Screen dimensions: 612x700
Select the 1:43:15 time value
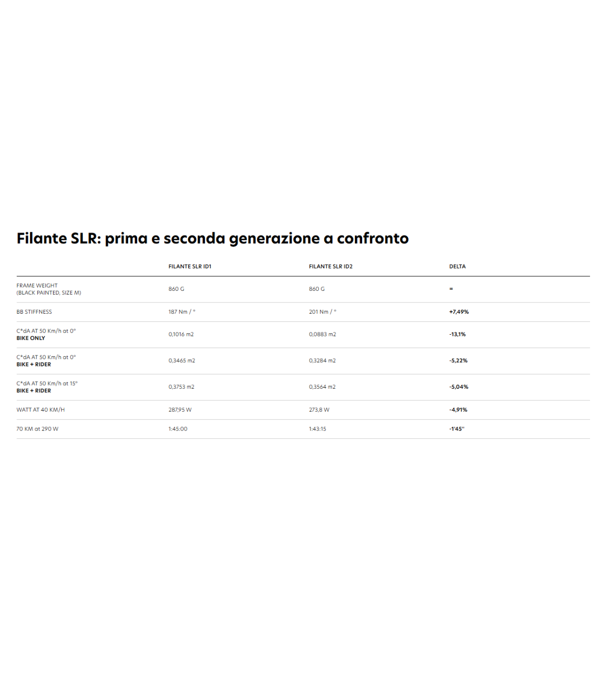(x=317, y=429)
